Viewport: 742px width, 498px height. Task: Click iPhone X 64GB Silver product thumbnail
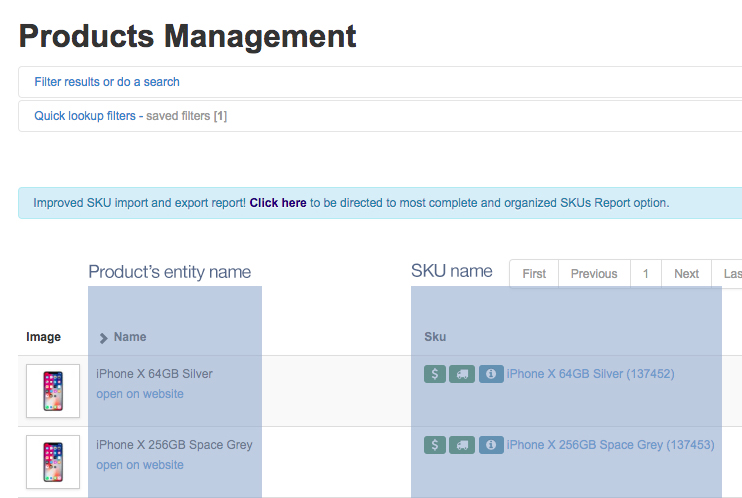coord(53,391)
